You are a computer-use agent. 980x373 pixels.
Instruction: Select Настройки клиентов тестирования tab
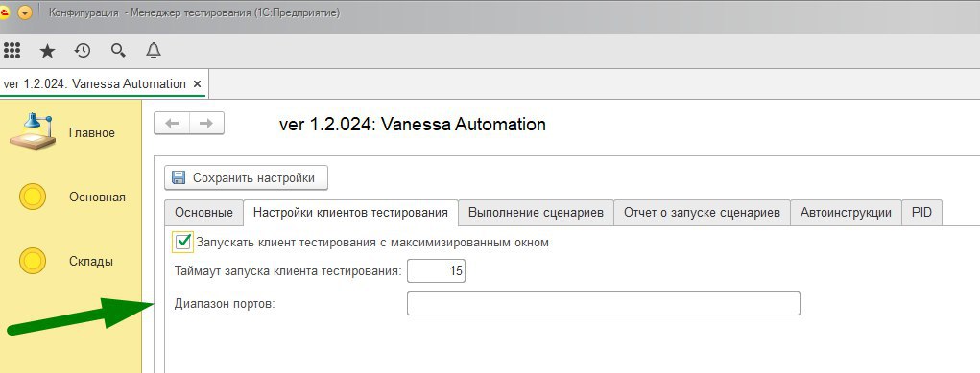tap(350, 213)
